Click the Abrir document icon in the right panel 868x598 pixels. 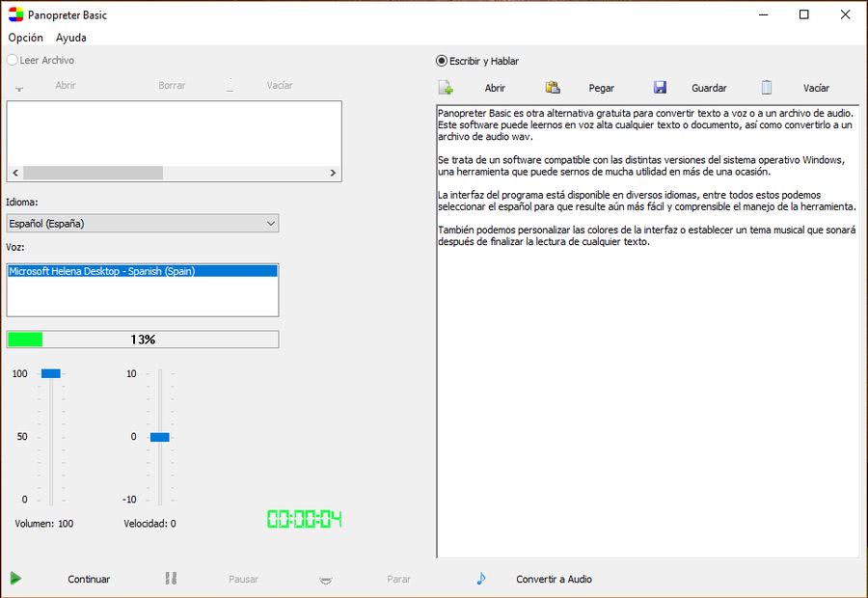pos(446,88)
